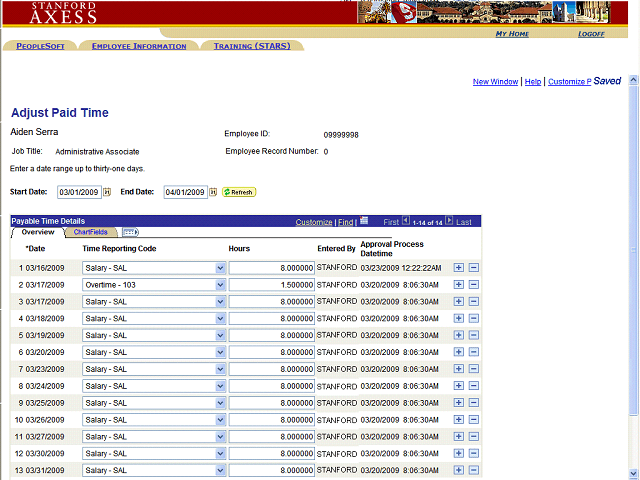Go to next rows arrow in grid header
Viewport: 640px width, 480px height.
pyautogui.click(x=449, y=221)
